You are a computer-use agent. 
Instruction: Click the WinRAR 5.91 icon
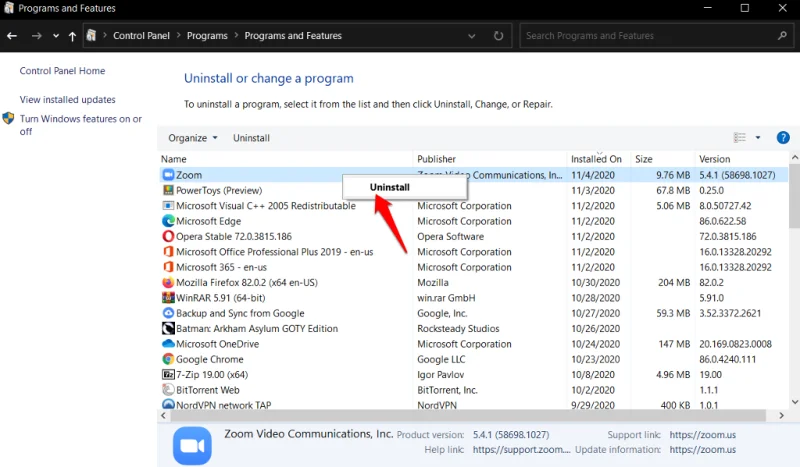168,297
